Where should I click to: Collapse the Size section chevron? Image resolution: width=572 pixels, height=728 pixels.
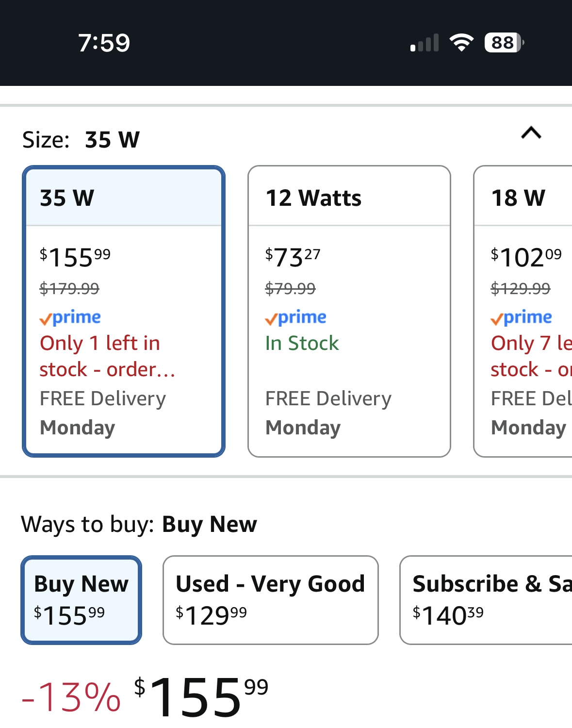click(531, 132)
